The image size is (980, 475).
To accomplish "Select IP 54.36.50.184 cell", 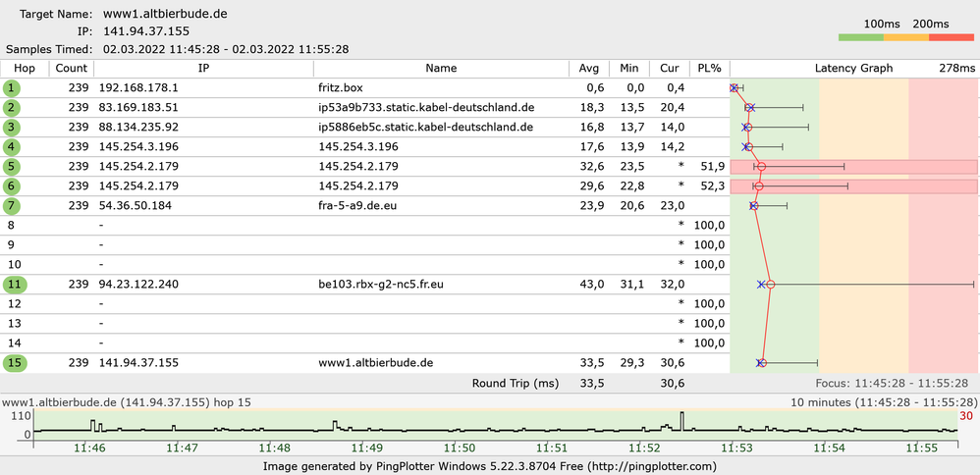I will [x=136, y=206].
